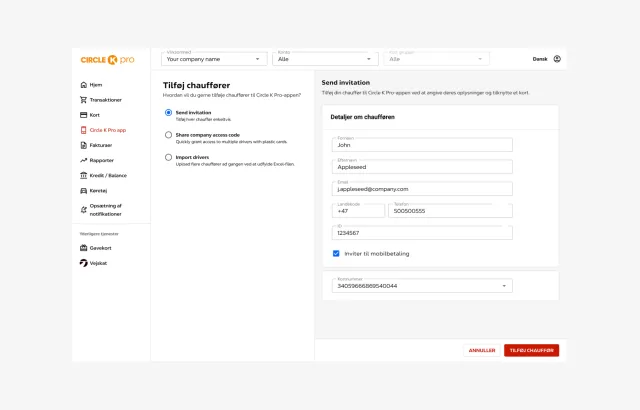Click the Fakturaer document icon
The height and width of the screenshot is (410, 640).
point(84,145)
